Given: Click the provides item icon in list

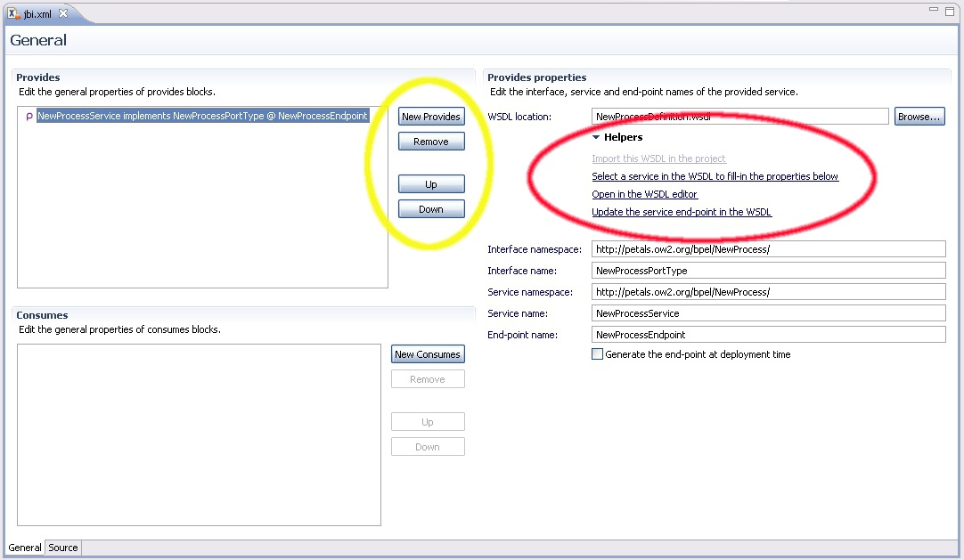Looking at the screenshot, I should [29, 117].
